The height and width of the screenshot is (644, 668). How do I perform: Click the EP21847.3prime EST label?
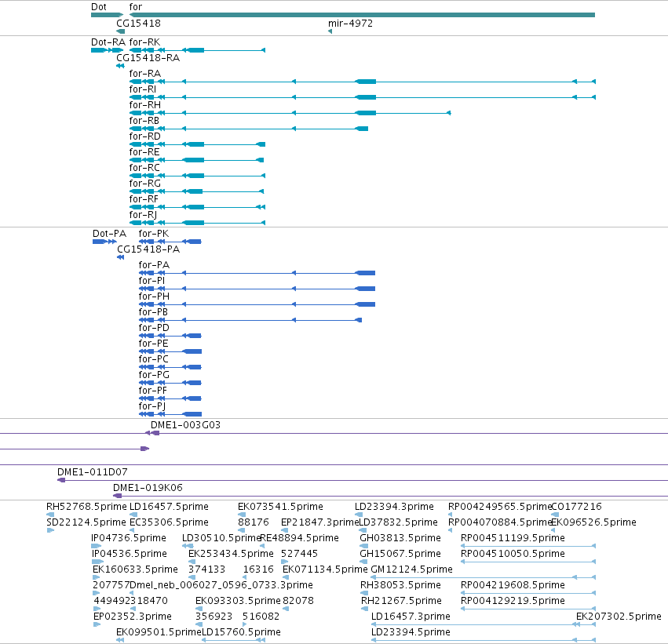coord(320,522)
